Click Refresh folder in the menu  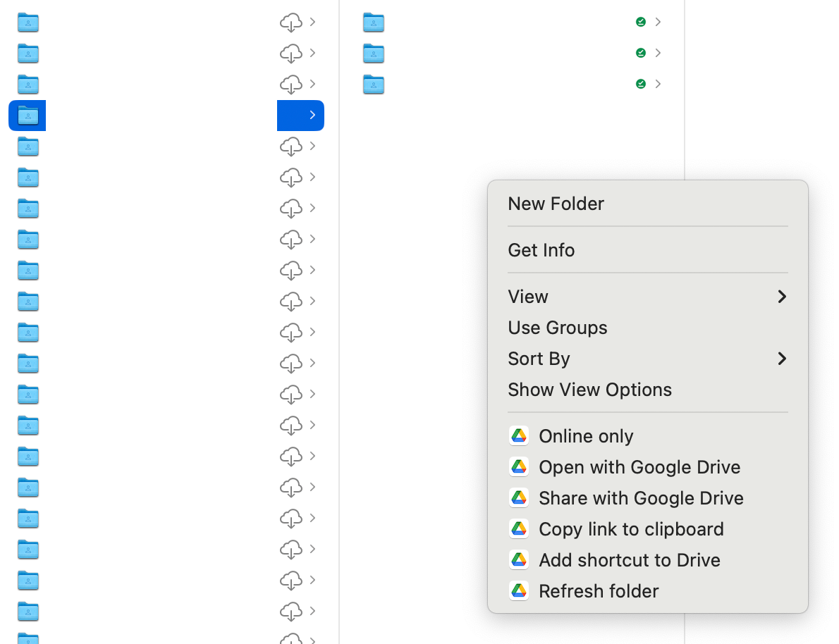pos(599,591)
